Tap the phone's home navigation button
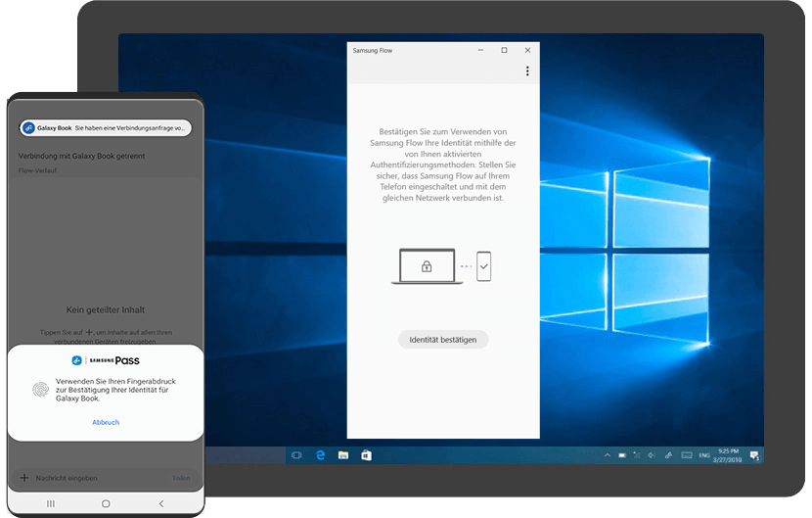 click(106, 503)
